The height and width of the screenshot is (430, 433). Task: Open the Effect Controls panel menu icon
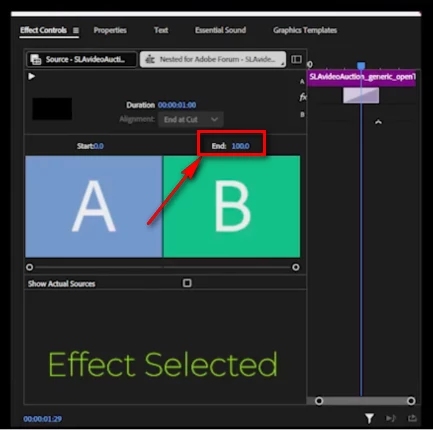tap(76, 30)
